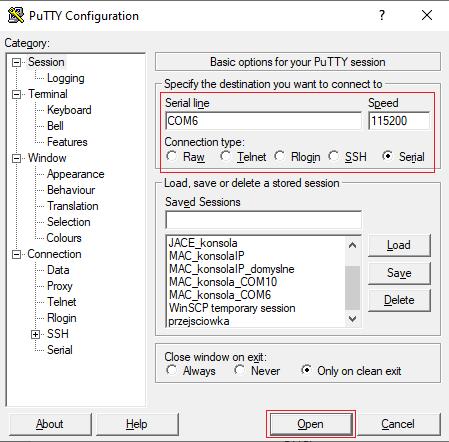Click the sessions list scroll down arrow

click(352, 319)
